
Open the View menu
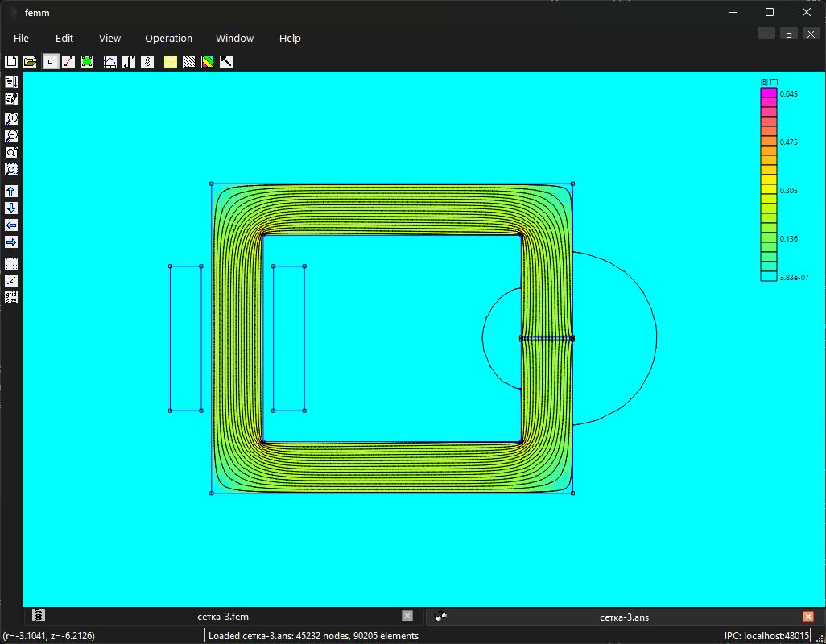pos(109,39)
